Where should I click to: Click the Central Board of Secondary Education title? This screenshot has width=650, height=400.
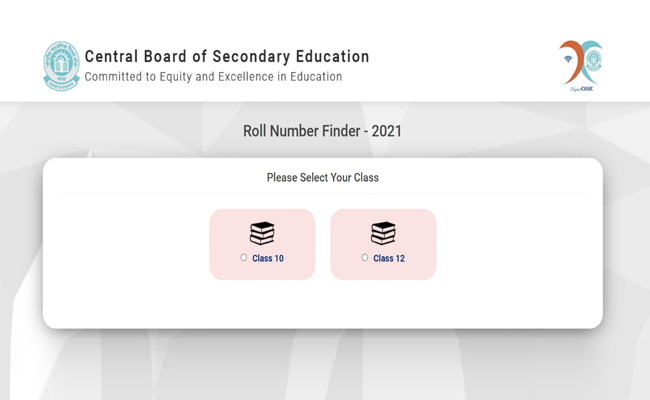[227, 57]
